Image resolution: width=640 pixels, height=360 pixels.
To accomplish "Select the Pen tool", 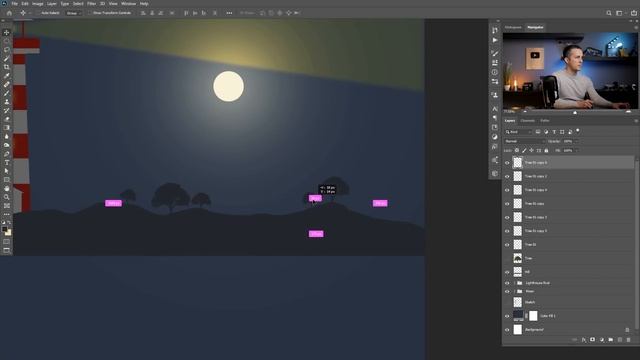I will tap(7, 154).
